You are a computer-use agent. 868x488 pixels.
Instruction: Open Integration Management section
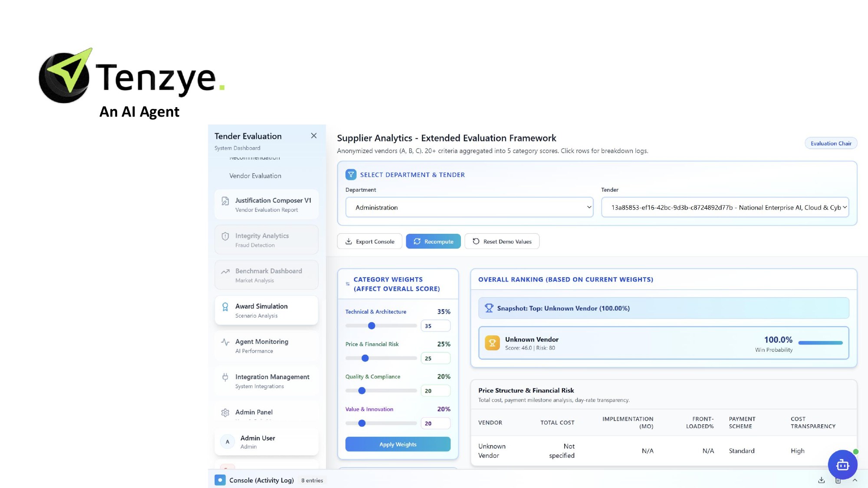pos(266,381)
